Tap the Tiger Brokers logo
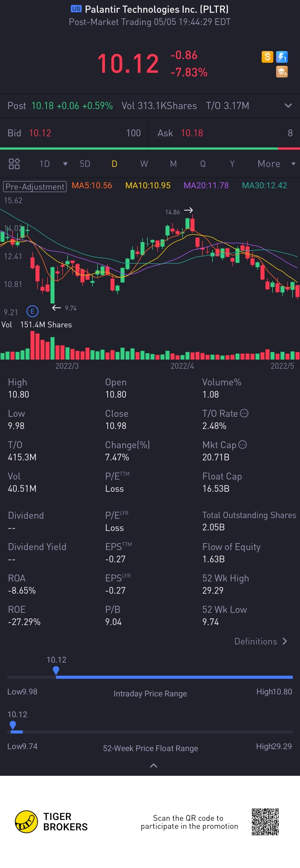 26,822
